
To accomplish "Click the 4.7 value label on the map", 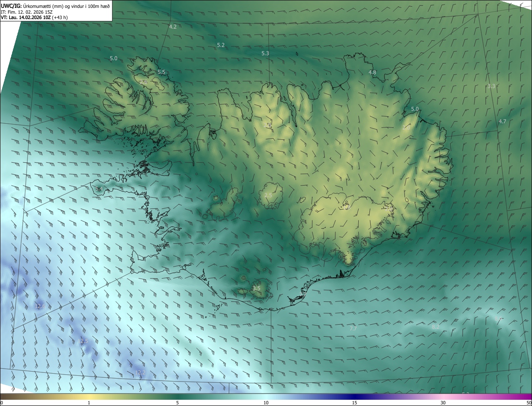I will [x=502, y=121].
